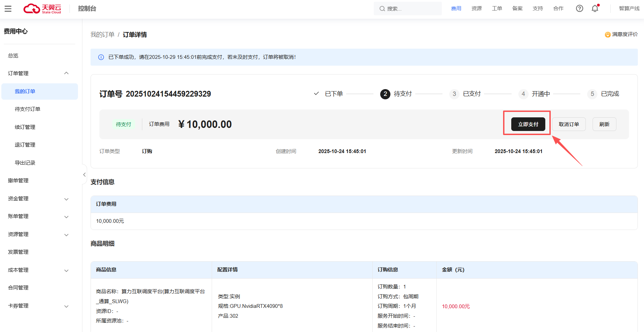644x332 pixels.
Task: Open the help question mark icon
Action: (579, 9)
